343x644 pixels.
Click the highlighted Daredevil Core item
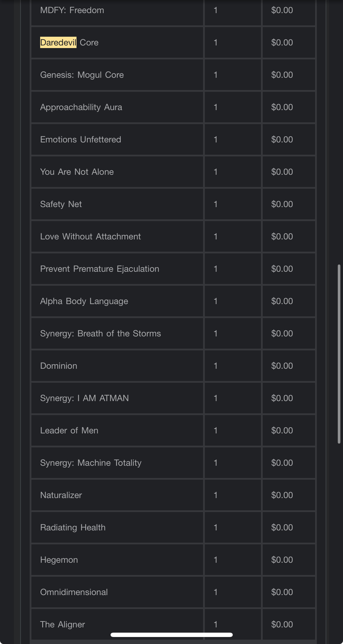pyautogui.click(x=69, y=43)
